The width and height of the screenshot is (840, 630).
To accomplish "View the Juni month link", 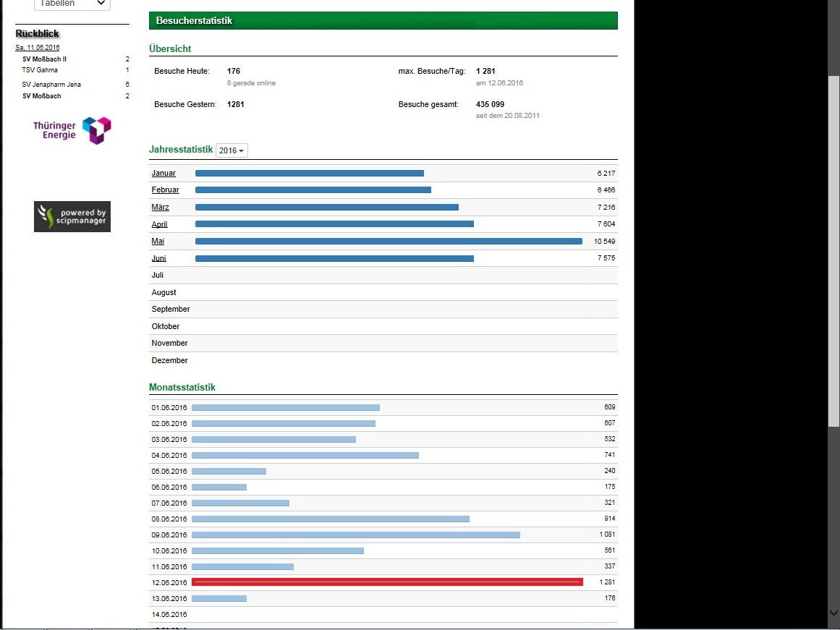I will click(158, 258).
